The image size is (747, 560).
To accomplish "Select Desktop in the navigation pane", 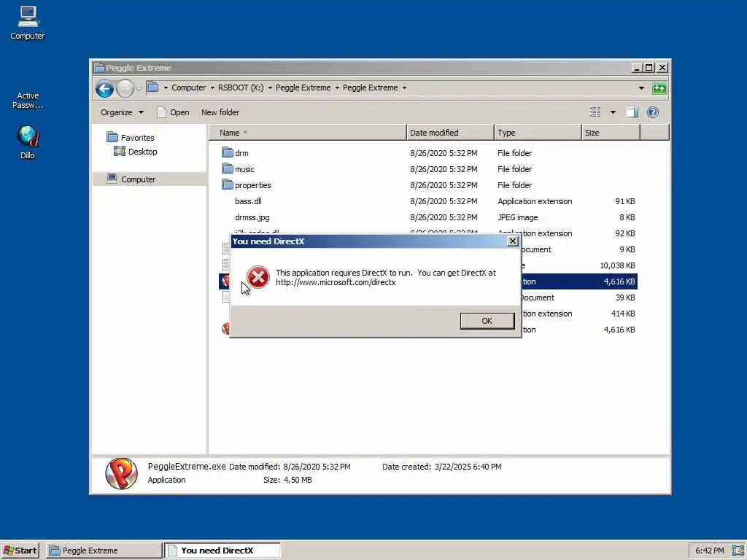I will (136, 152).
